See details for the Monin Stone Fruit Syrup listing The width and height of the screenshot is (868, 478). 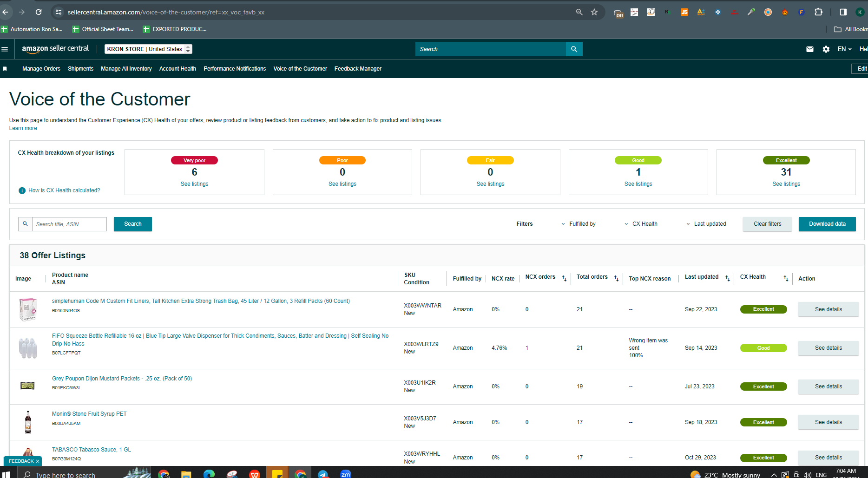pyautogui.click(x=829, y=422)
